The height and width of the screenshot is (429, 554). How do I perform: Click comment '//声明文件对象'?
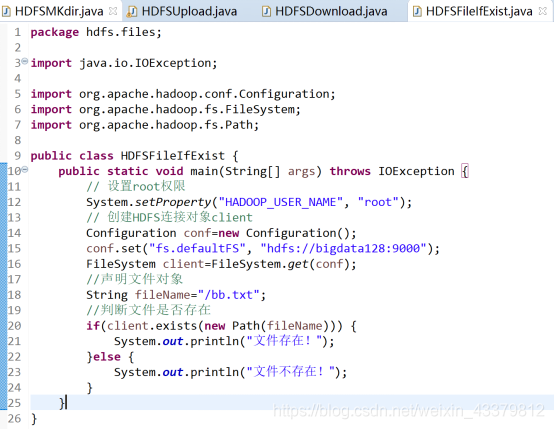135,280
